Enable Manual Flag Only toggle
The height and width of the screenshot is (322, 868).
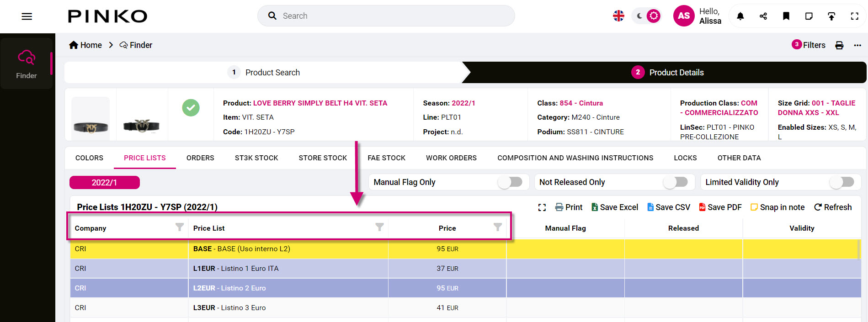click(510, 182)
